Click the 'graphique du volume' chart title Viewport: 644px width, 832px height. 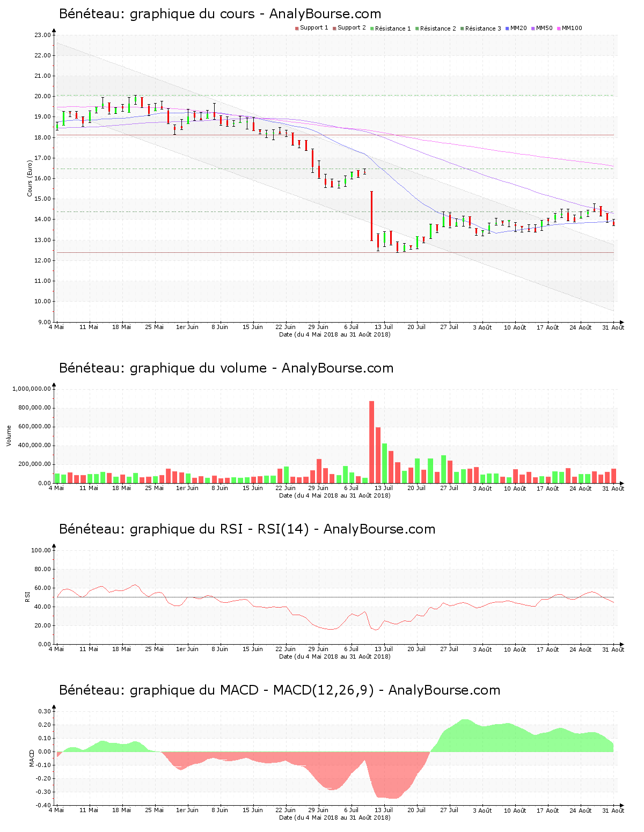click(226, 368)
